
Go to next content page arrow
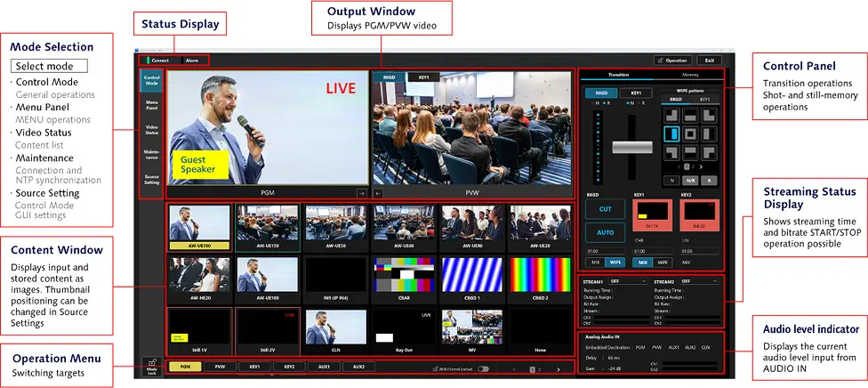tap(558, 368)
